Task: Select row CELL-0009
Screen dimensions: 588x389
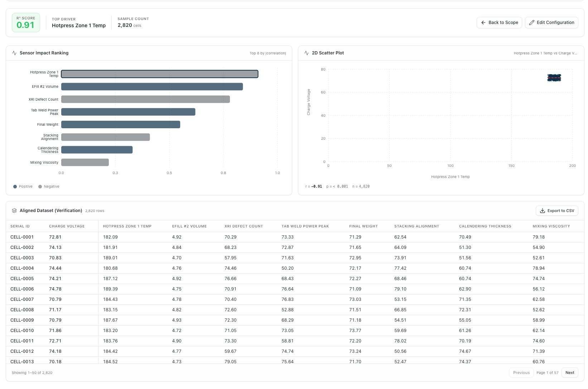Action: click(295, 320)
